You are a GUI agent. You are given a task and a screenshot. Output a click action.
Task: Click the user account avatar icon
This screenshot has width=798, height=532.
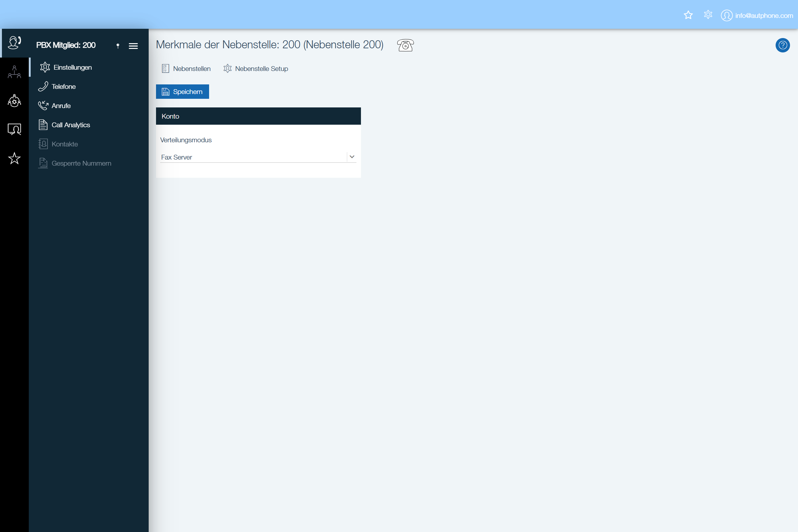[726, 16]
